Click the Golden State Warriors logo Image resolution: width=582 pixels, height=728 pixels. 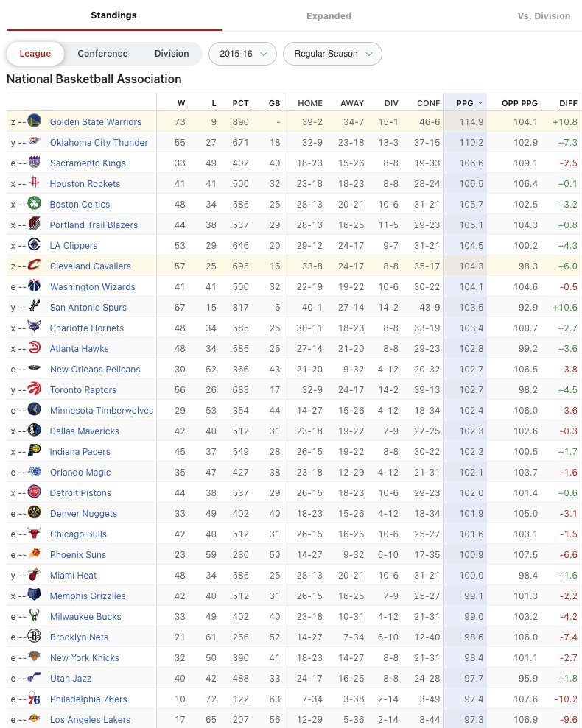click(34, 121)
